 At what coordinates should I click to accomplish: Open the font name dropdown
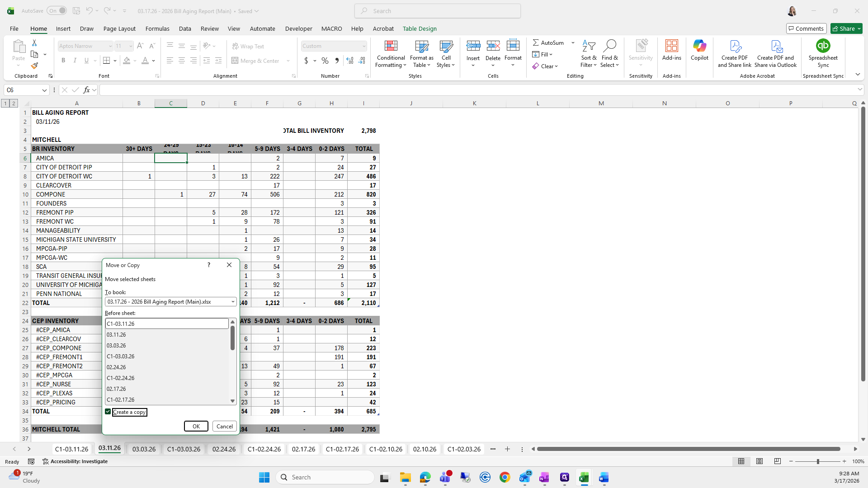tap(110, 46)
